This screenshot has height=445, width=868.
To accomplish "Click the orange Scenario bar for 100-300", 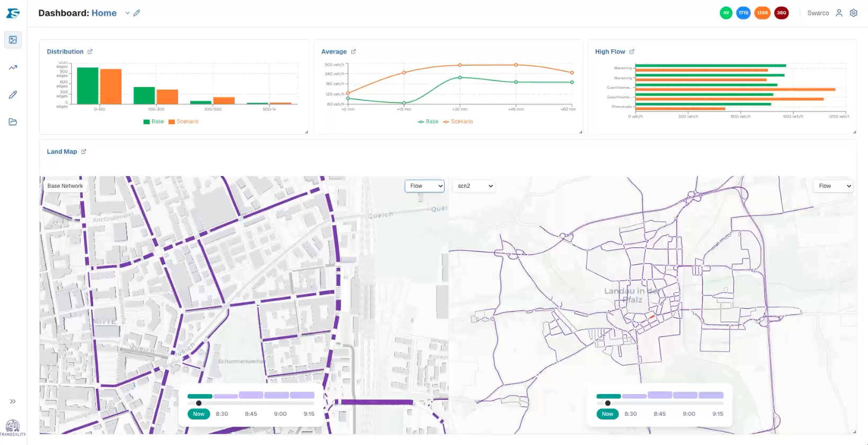I will [167, 97].
